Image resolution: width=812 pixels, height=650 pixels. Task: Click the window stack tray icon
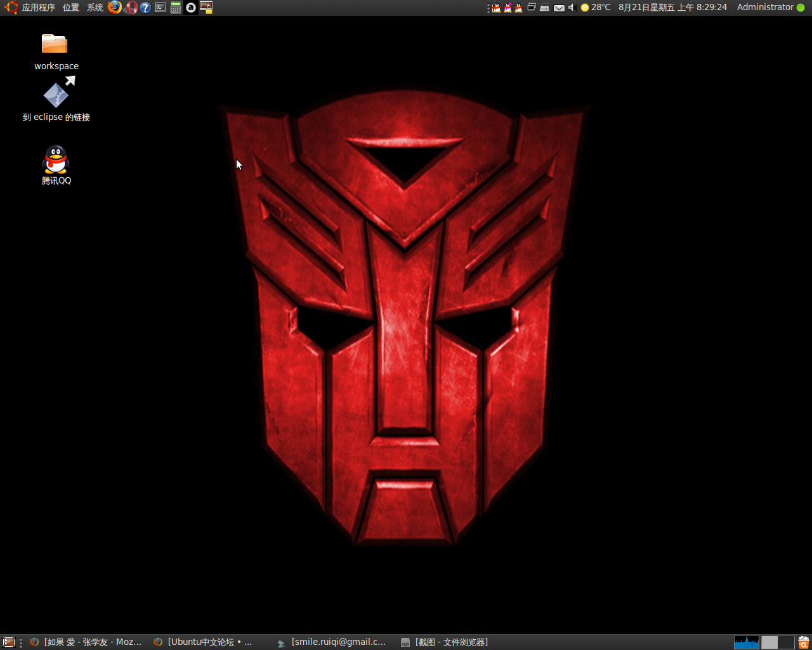(x=532, y=8)
